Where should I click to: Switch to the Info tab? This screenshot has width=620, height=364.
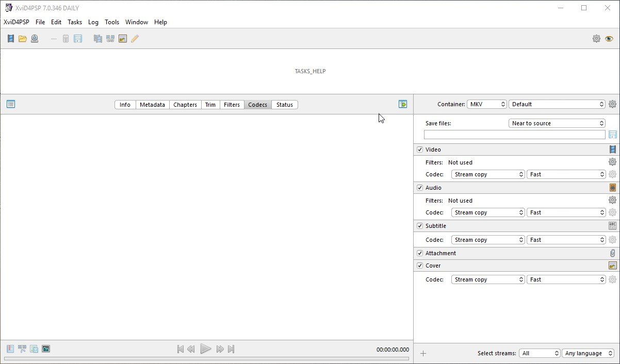(x=125, y=105)
